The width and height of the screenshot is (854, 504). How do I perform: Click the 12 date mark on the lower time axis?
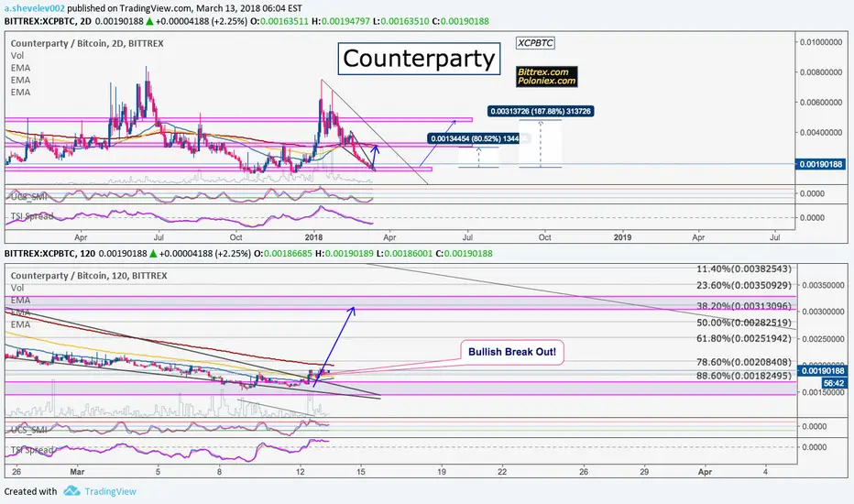pos(301,471)
